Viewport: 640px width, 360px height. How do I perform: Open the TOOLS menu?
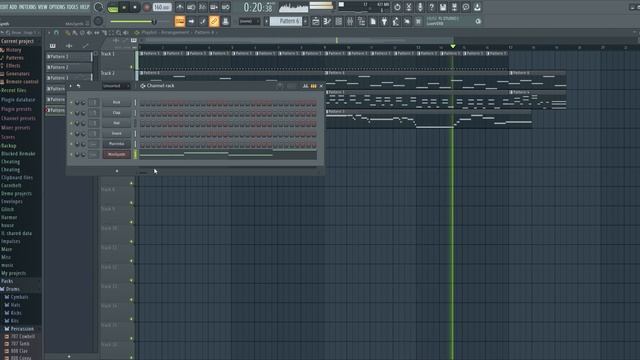coord(72,7)
